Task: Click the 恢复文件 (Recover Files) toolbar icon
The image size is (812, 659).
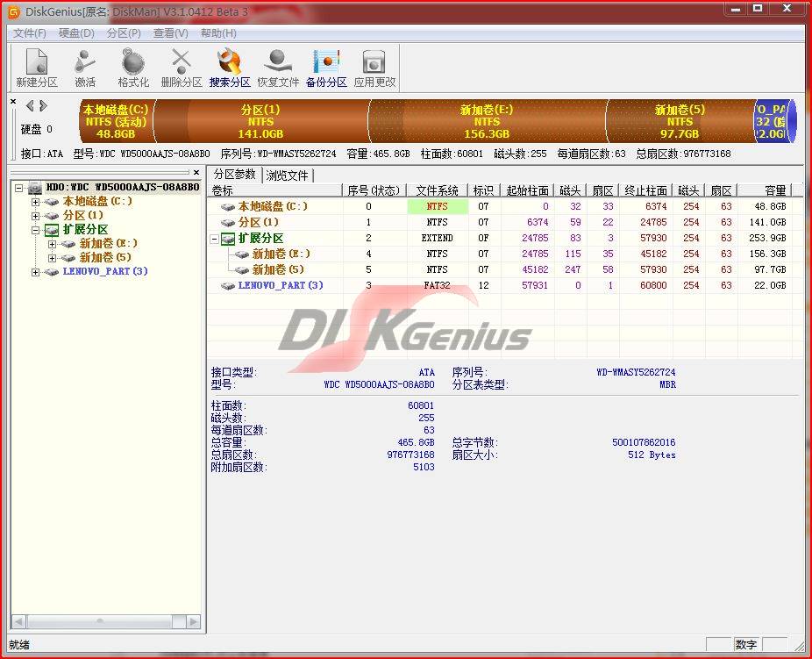Action: click(x=278, y=68)
